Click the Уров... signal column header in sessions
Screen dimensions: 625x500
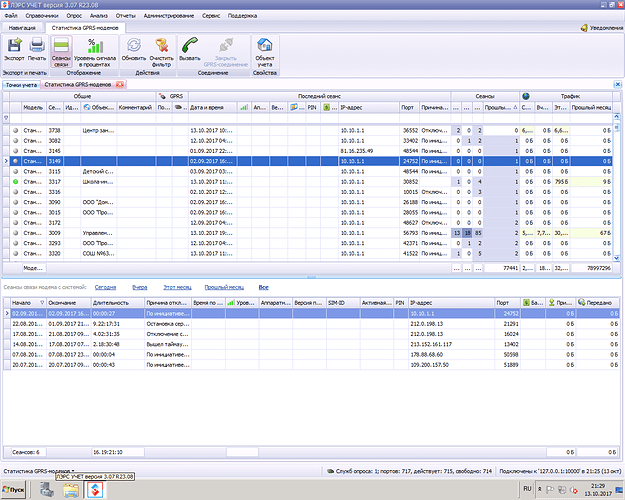click(242, 303)
